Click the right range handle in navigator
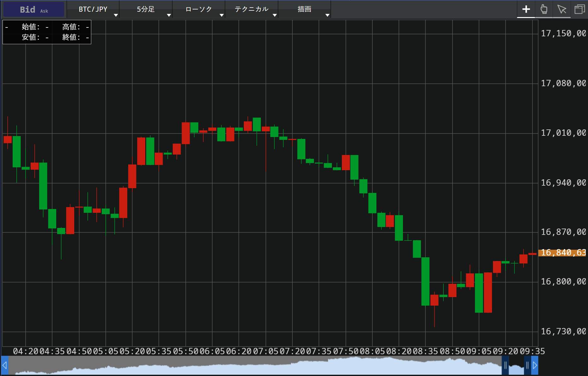This screenshot has width=588, height=376. (527, 365)
